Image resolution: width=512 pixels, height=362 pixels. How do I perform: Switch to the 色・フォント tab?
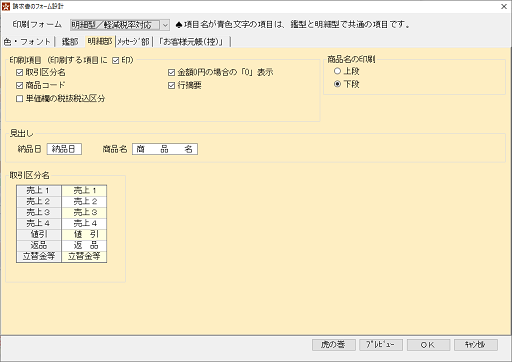27,42
